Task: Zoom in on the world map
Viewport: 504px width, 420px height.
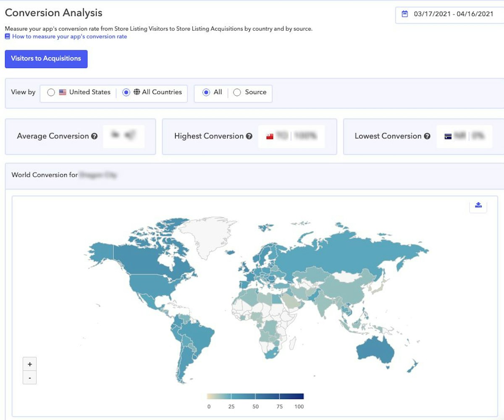Action: [x=29, y=364]
